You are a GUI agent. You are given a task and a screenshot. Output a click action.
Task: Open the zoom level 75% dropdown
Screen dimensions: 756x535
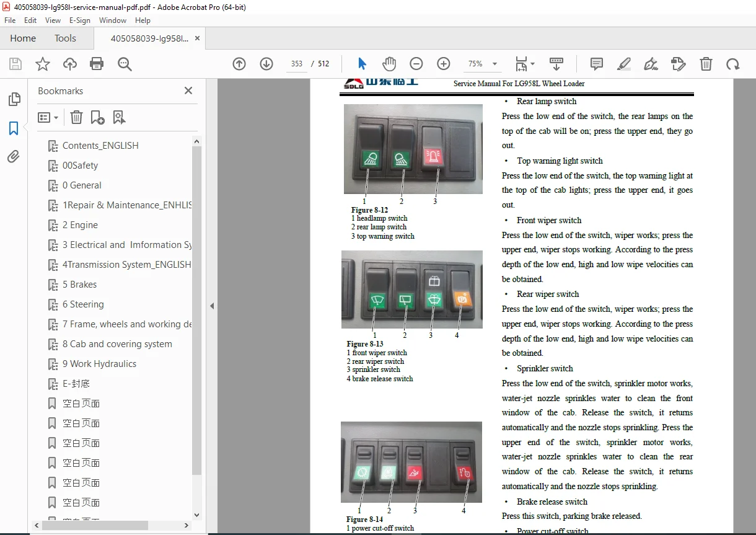tap(482, 64)
